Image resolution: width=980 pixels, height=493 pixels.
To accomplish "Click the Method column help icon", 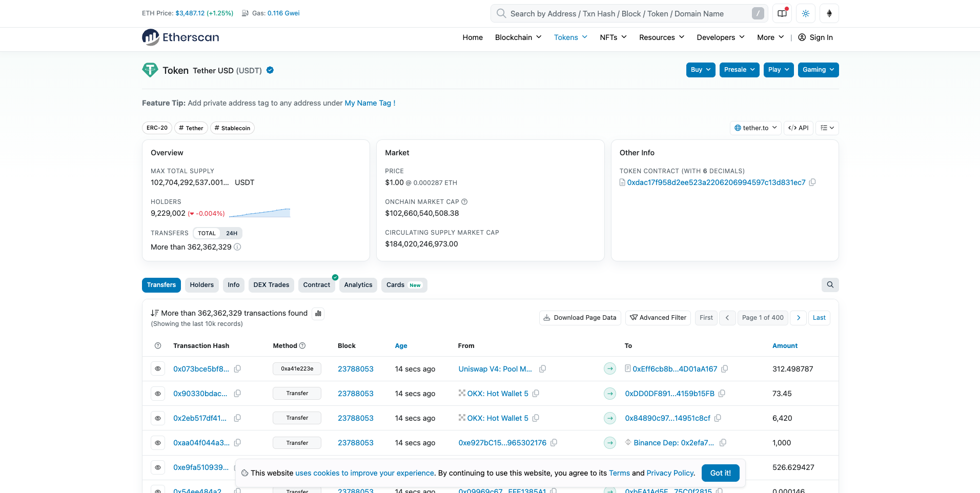I will [302, 346].
